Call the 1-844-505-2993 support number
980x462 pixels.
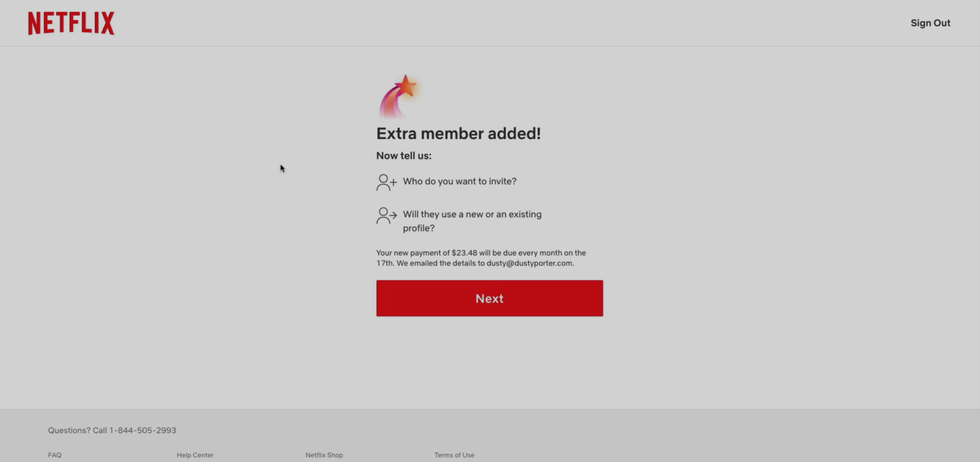click(143, 431)
